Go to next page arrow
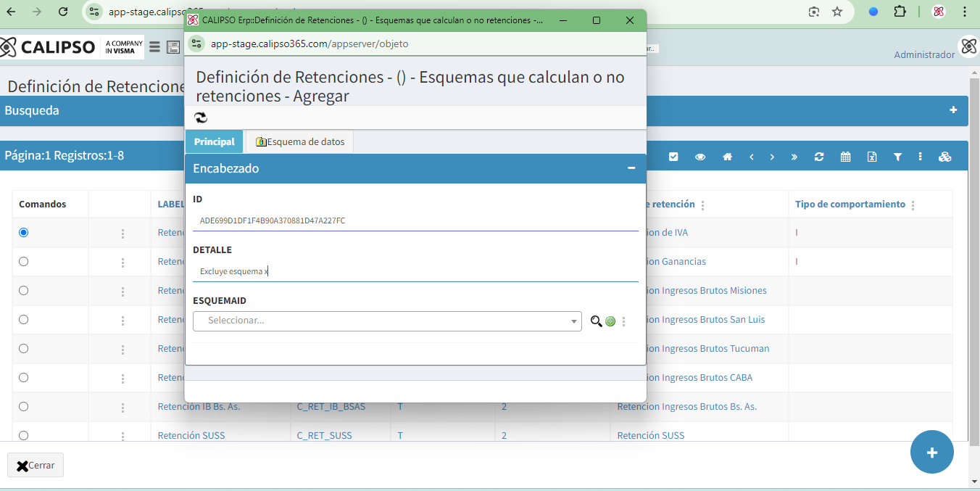Screen dimensions: 980x491 pyautogui.click(x=772, y=157)
